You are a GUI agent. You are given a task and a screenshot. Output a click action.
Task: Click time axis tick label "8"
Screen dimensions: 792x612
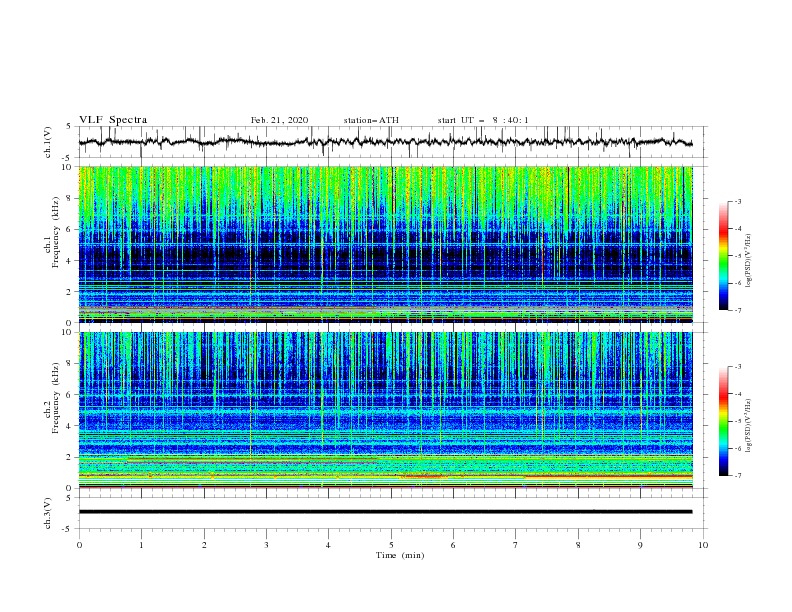(x=578, y=545)
